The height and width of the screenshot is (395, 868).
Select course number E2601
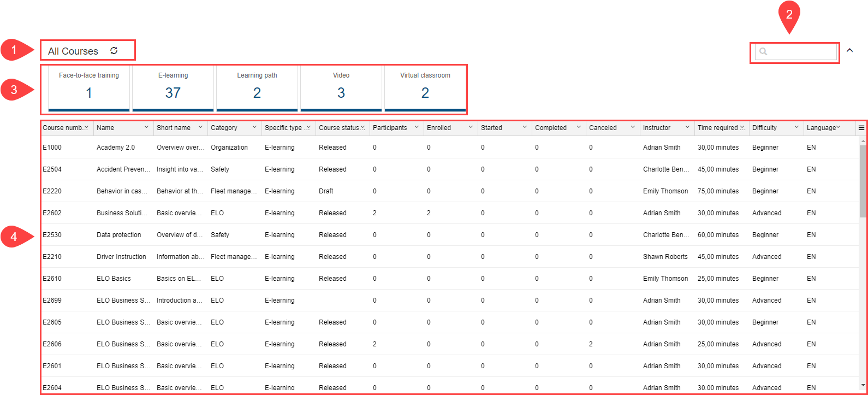click(x=52, y=366)
